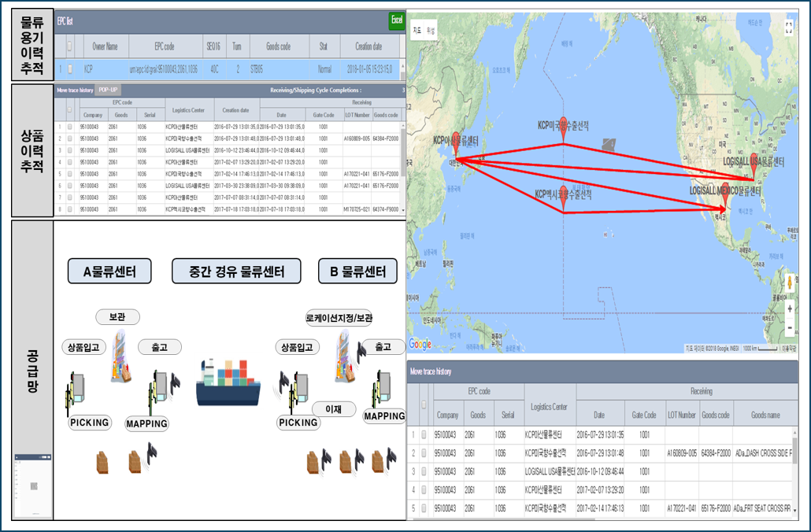Click the 중간 경유 물류센터 box

coord(236,272)
